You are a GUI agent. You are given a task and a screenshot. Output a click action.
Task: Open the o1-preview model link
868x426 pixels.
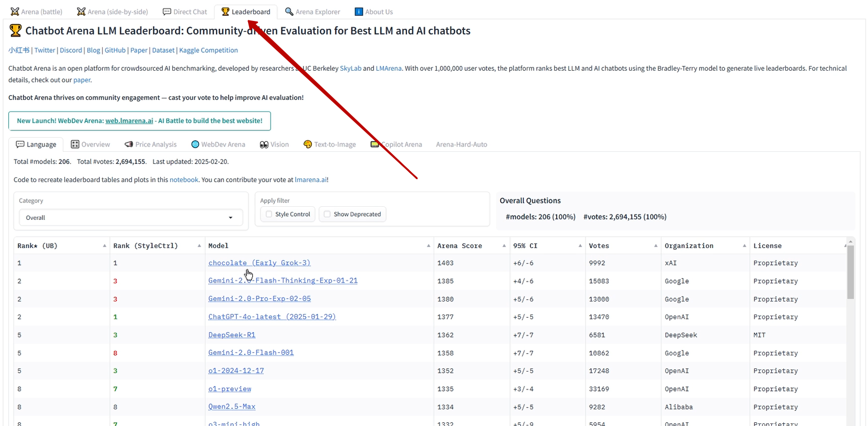230,389
